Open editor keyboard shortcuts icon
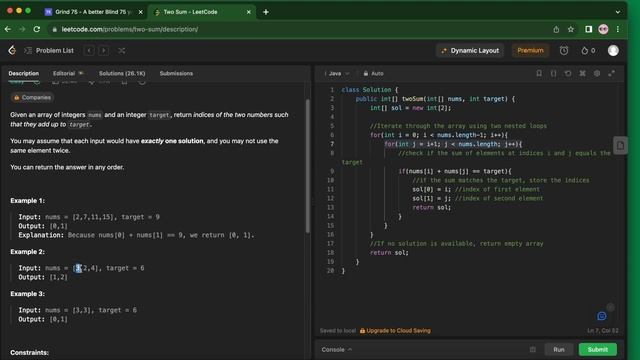640x360 pixels. pyautogui.click(x=582, y=73)
